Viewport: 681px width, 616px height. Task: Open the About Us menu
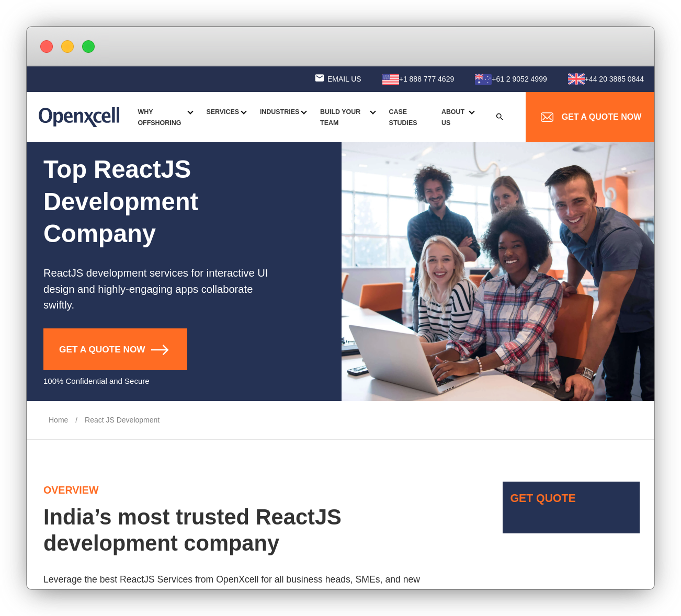[x=453, y=117]
